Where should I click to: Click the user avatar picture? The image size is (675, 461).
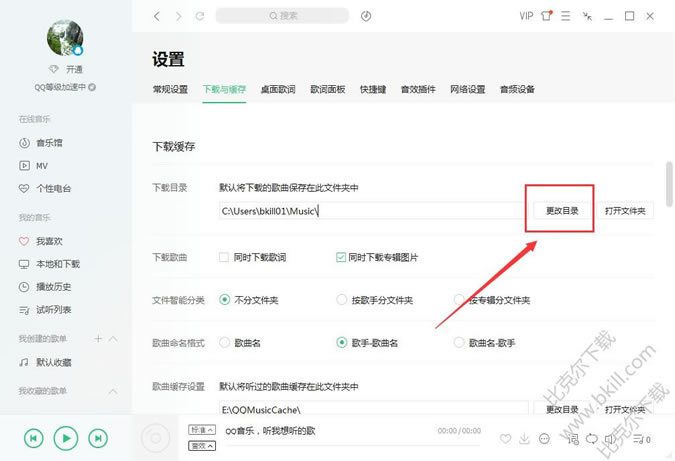click(65, 37)
